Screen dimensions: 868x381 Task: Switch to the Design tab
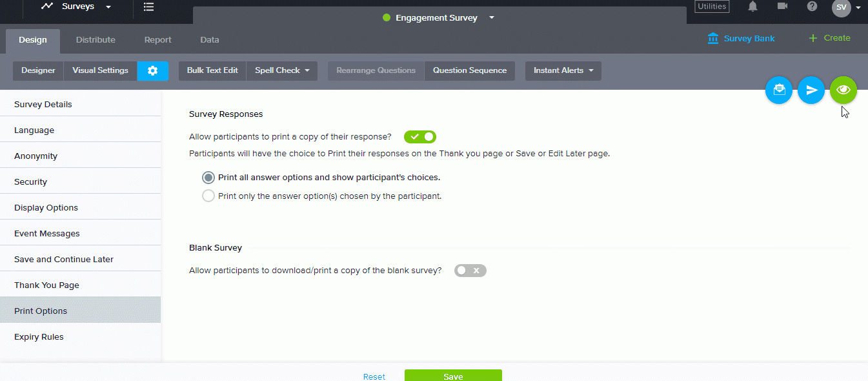[x=33, y=40]
